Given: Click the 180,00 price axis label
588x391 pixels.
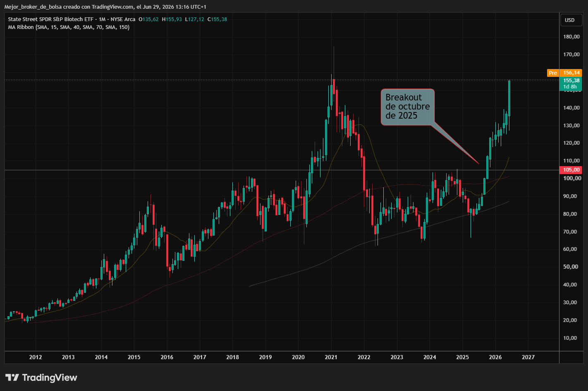Looking at the screenshot, I should 572,37.
